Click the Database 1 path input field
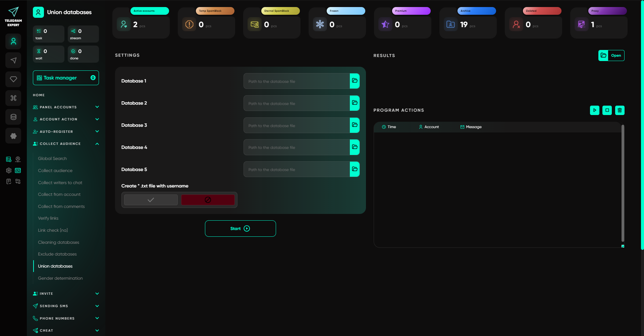This screenshot has width=644, height=336. pyautogui.click(x=297, y=81)
